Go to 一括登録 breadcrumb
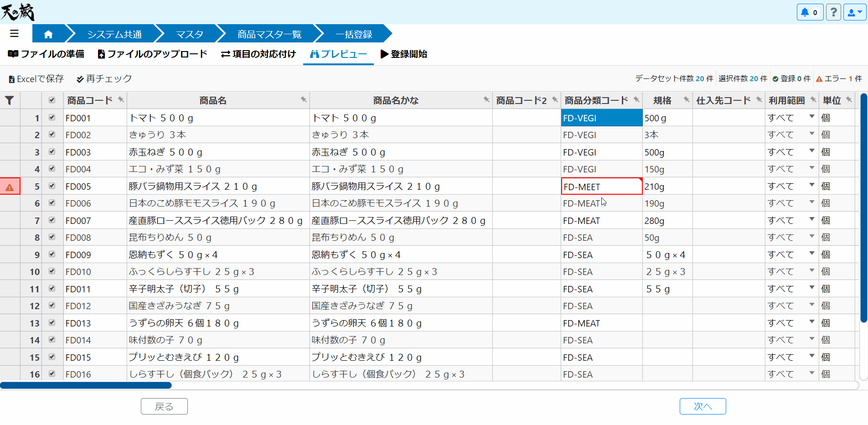 pos(354,34)
